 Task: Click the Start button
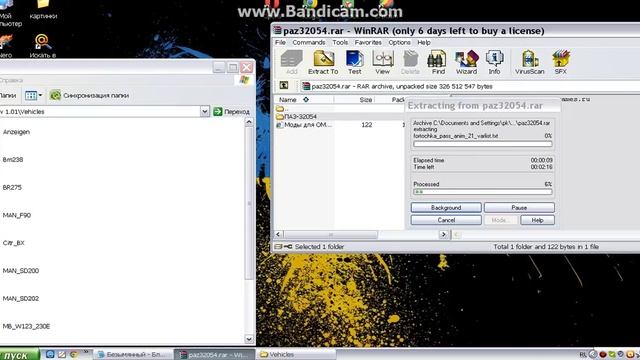coord(19,354)
